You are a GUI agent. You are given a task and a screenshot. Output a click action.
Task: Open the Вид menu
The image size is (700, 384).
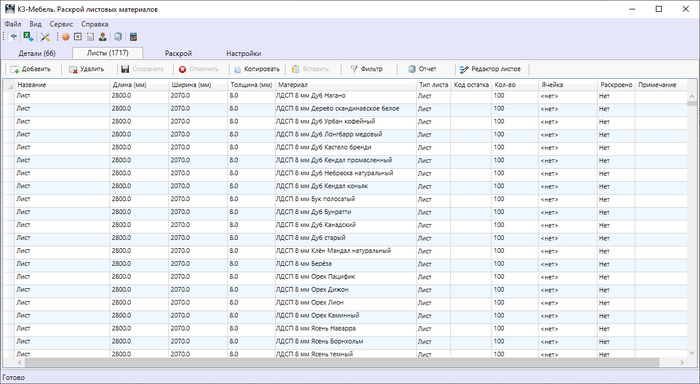tap(35, 24)
